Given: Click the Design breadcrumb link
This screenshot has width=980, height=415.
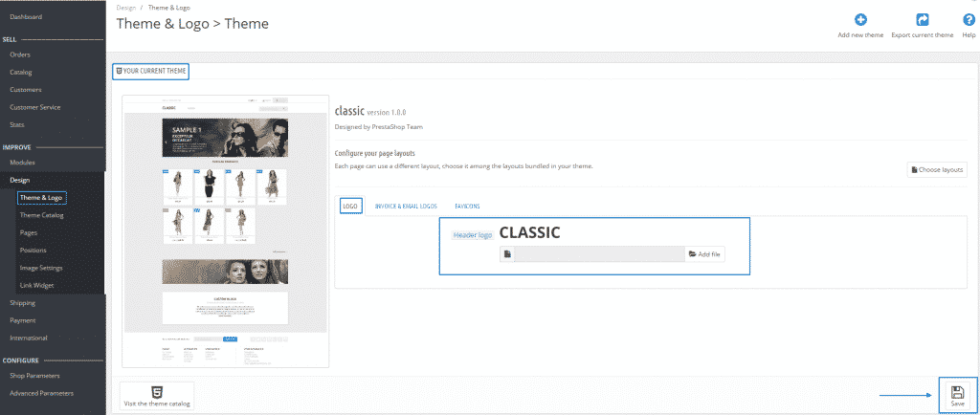Looking at the screenshot, I should pos(126,8).
